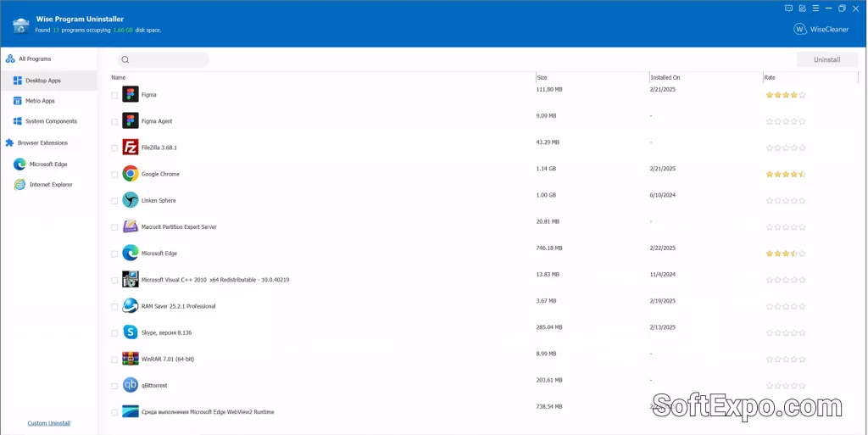Click the edit note icon in title bar
This screenshot has height=435, width=868.
pos(802,8)
